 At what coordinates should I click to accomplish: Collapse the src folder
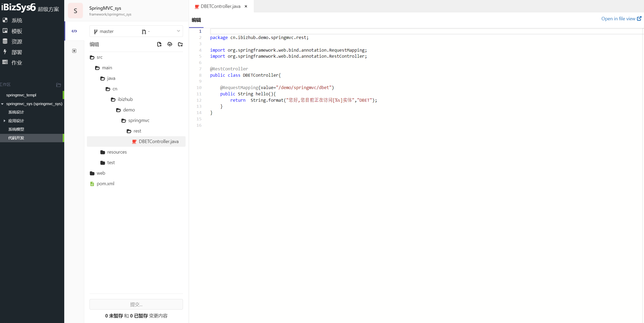[92, 57]
